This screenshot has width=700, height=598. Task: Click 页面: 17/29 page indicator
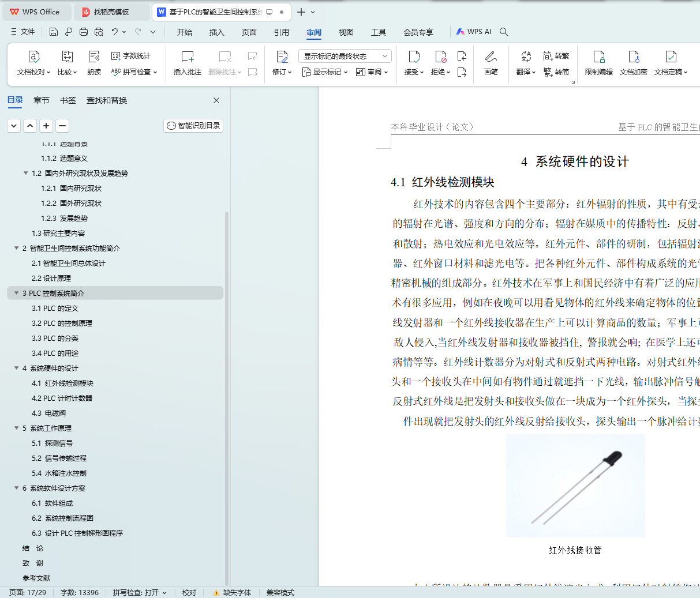28,593
